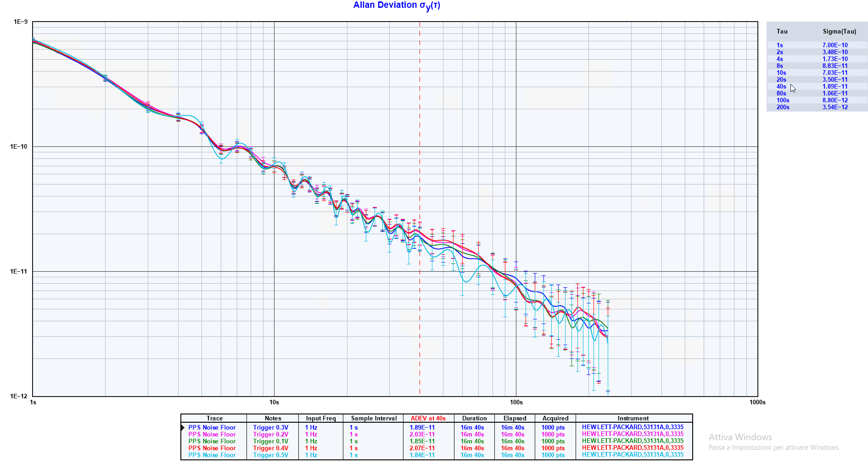The height and width of the screenshot is (464, 868).
Task: Click the 'ADEV at 40s' column header
Action: 428,418
